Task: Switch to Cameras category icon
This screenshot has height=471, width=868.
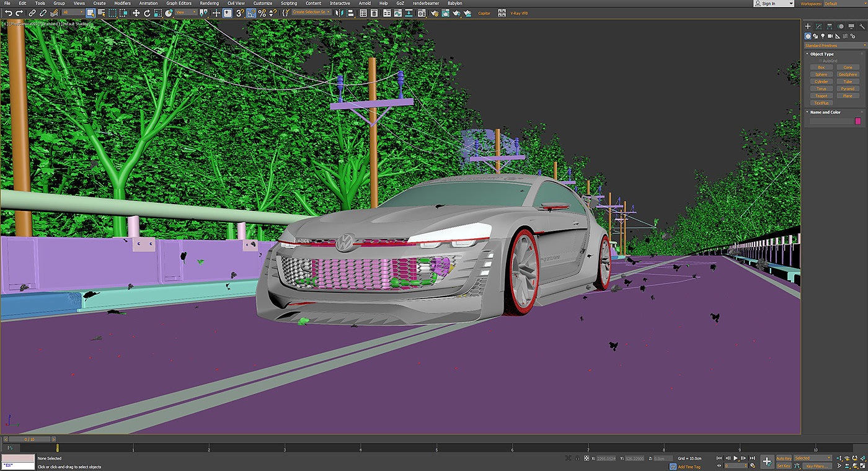Action: point(831,36)
